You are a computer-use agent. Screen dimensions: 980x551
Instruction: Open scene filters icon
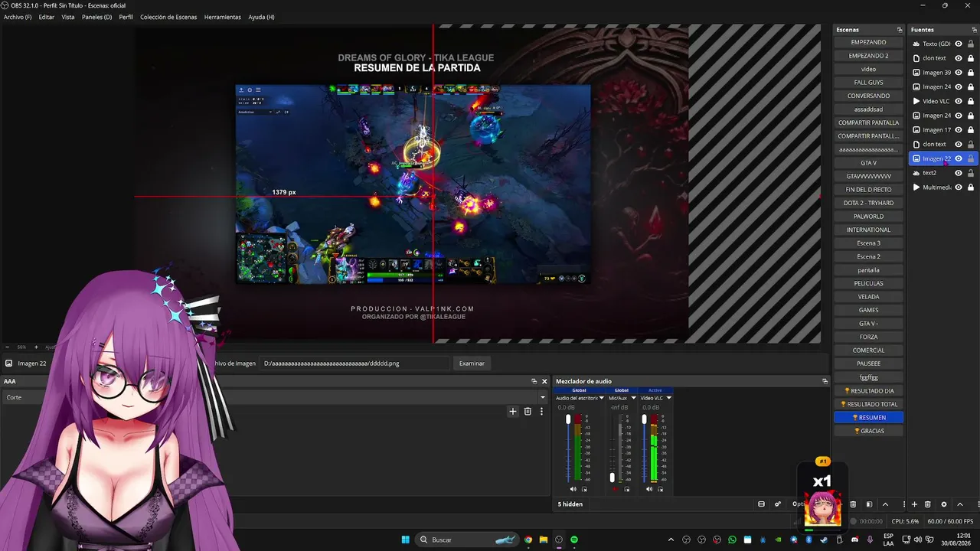(869, 504)
